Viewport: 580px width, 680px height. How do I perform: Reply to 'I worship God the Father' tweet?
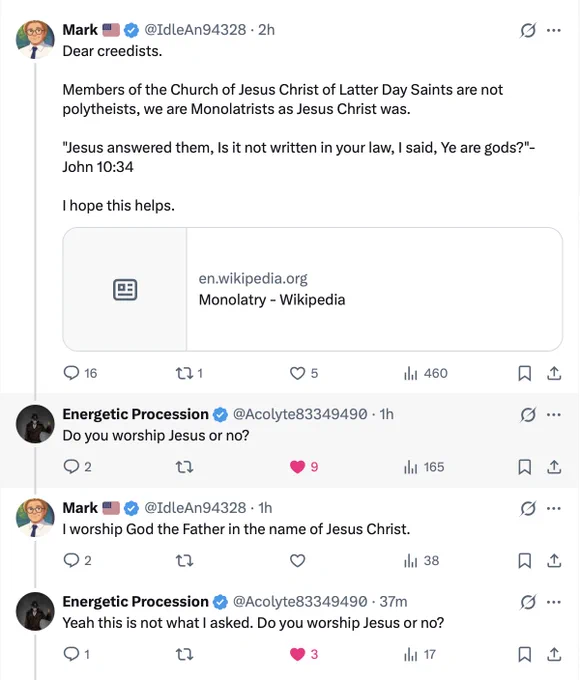click(77, 560)
